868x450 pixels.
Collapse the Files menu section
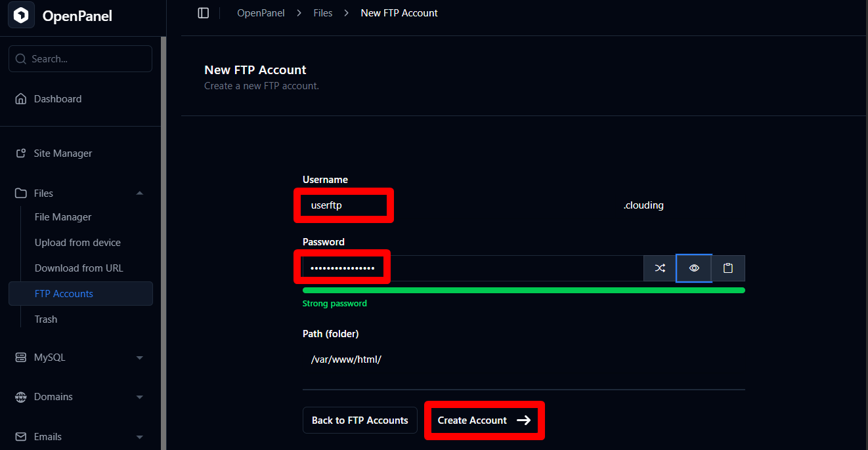[139, 194]
